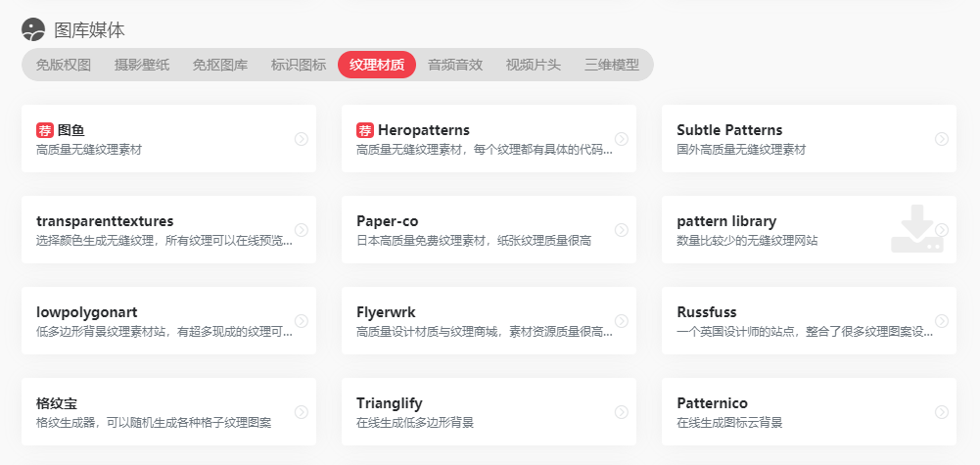Click the arrow icon on 格纹宝 card
This screenshot has height=465, width=980.
click(302, 412)
